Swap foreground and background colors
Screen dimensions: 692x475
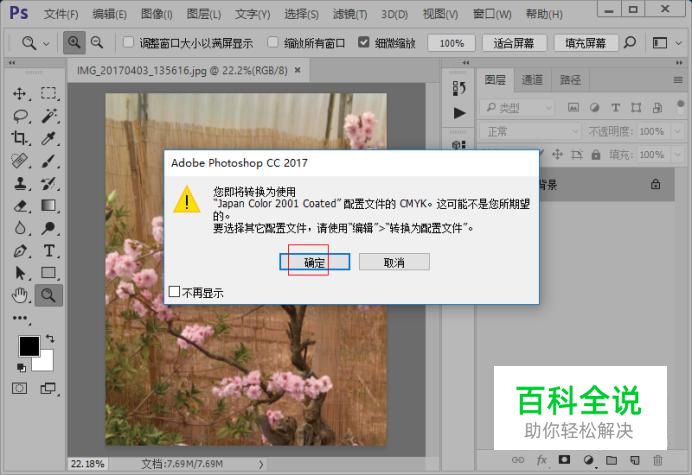pyautogui.click(x=50, y=339)
